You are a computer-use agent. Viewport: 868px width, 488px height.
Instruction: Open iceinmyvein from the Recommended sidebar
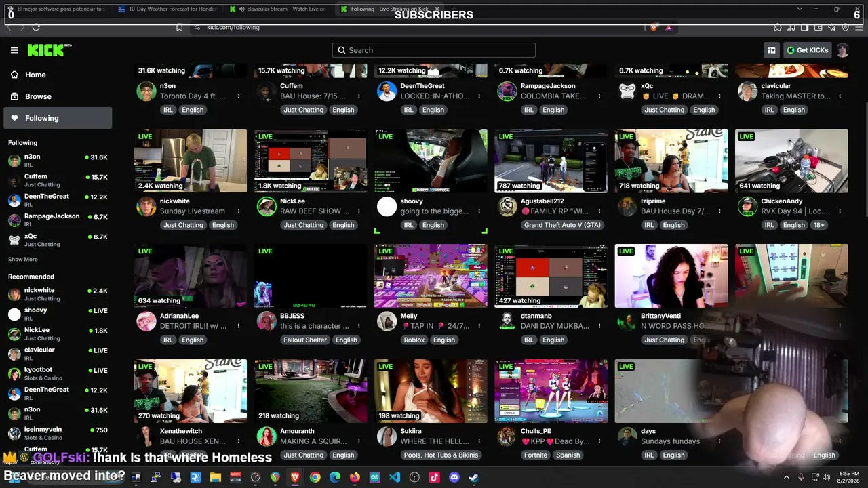click(58, 434)
